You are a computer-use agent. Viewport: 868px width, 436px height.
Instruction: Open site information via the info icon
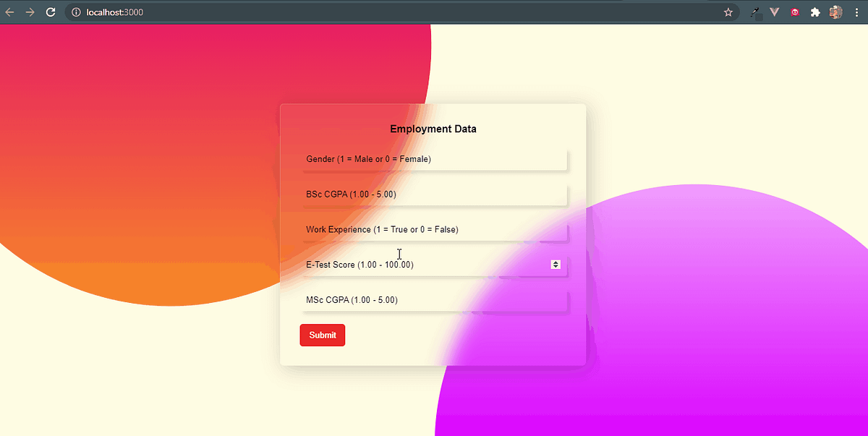click(x=75, y=12)
